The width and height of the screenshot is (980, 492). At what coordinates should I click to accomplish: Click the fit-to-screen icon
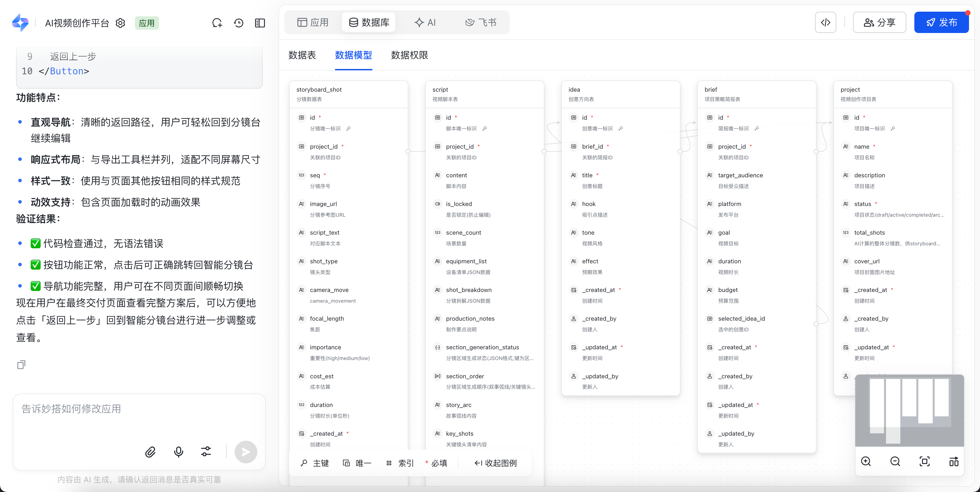click(924, 461)
